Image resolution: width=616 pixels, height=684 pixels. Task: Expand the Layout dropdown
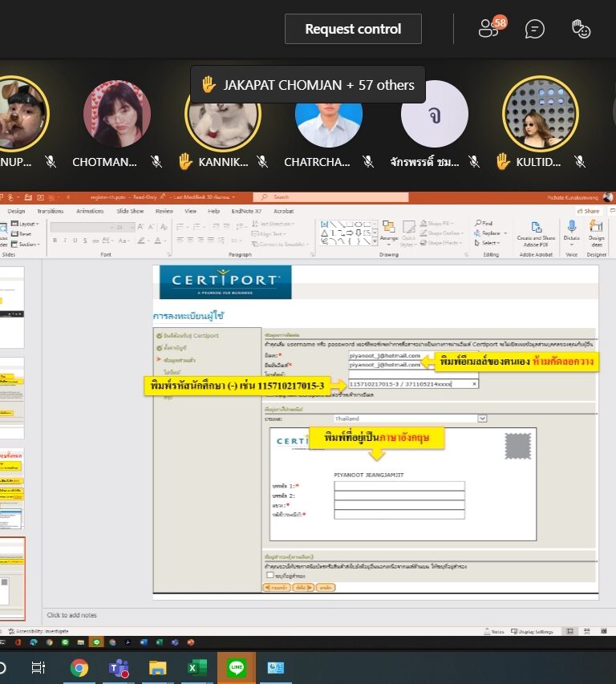click(26, 224)
